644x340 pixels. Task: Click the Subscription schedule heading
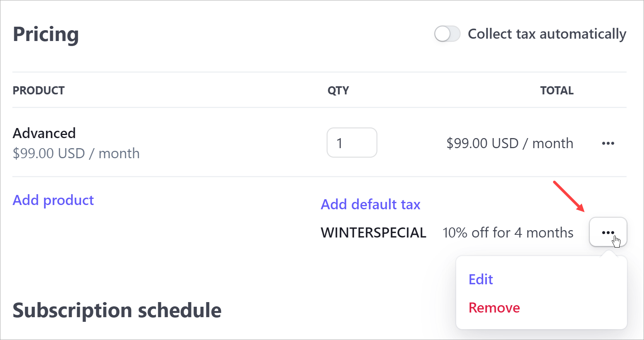(117, 311)
